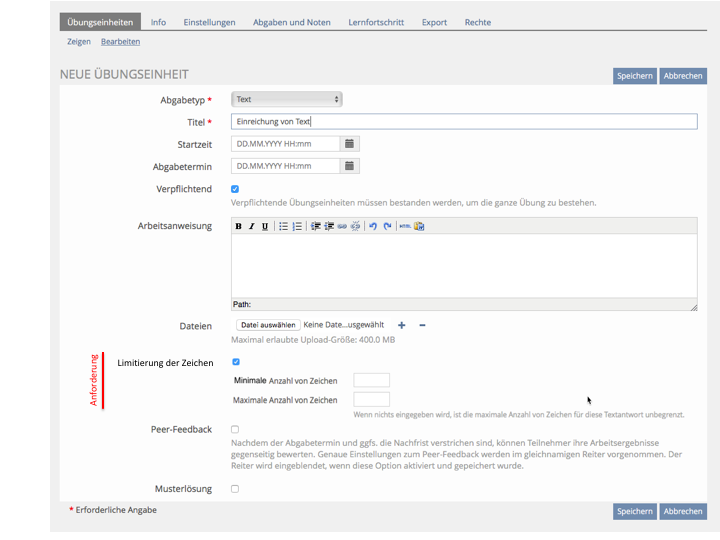Image resolution: width=720 pixels, height=540 pixels.
Task: Enable the Peer-Feedback checkbox
Action: coord(235,429)
